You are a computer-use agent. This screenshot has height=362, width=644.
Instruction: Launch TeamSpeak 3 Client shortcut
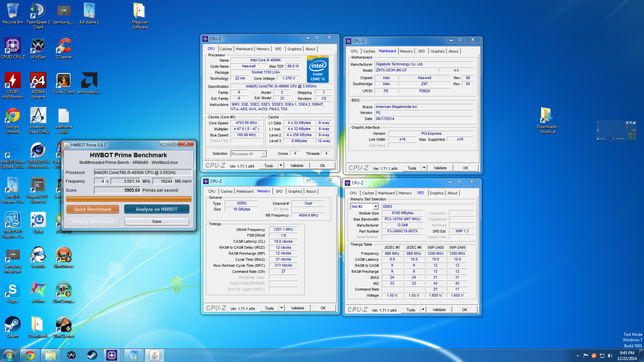(38, 15)
